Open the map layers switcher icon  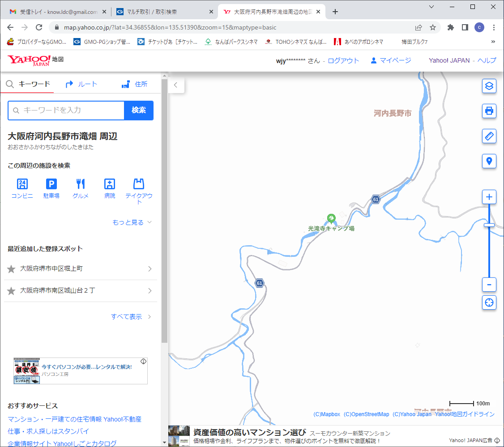click(x=489, y=86)
